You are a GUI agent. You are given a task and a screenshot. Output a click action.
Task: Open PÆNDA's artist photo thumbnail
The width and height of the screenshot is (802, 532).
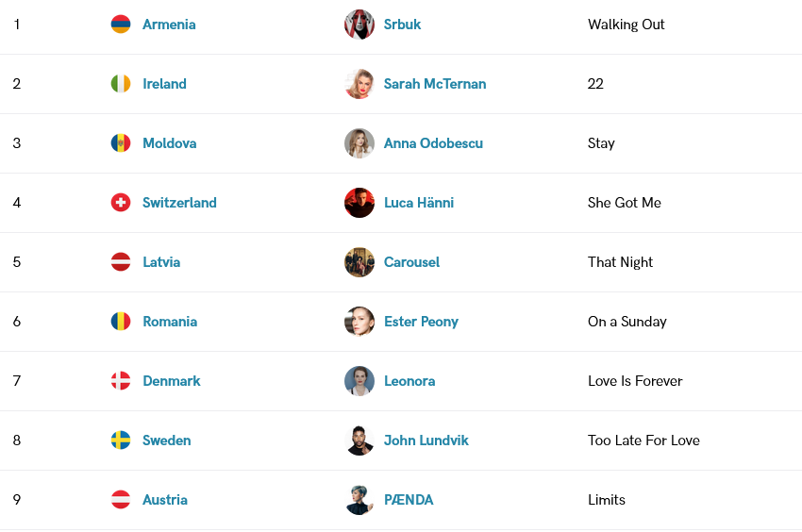click(359, 499)
